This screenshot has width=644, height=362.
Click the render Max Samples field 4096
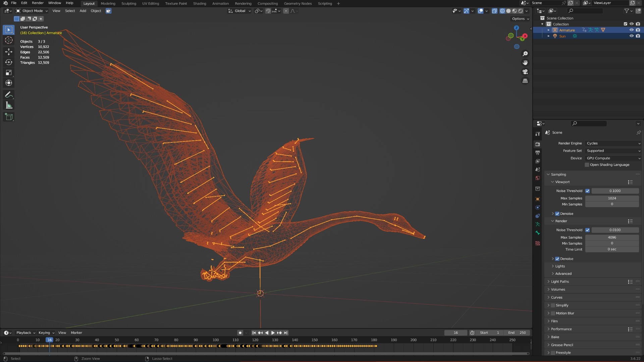click(x=612, y=237)
